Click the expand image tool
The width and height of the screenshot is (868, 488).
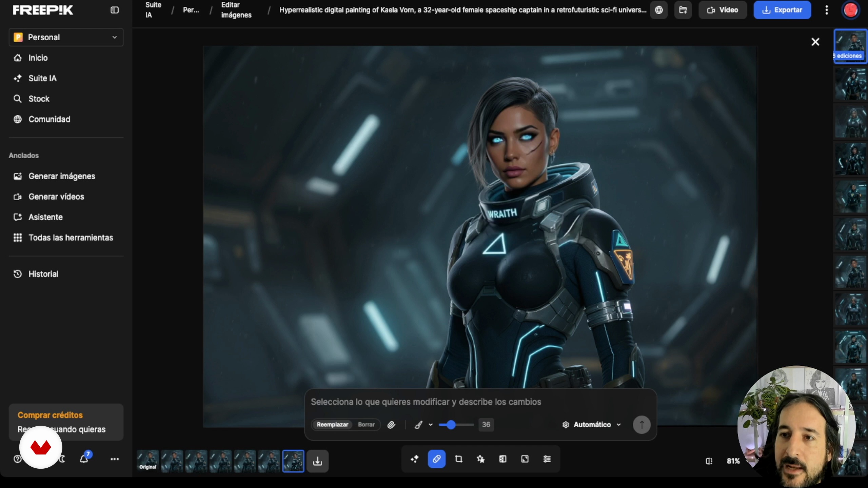525,459
